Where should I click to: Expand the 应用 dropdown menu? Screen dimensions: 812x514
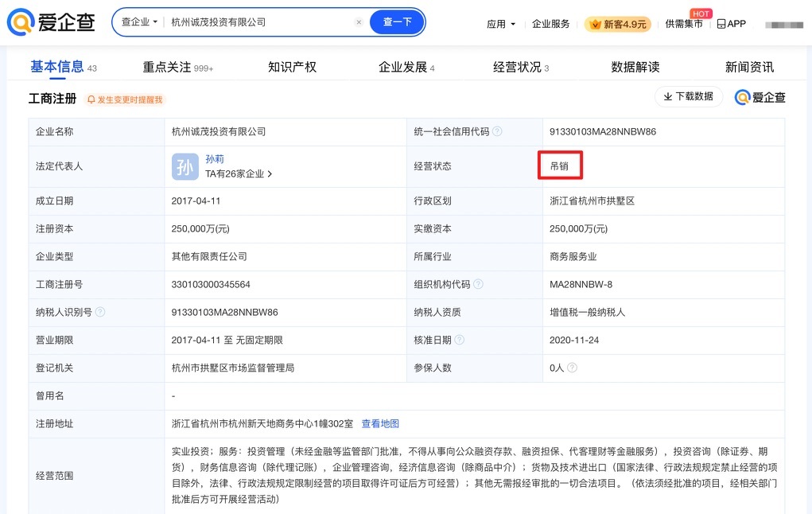click(501, 24)
